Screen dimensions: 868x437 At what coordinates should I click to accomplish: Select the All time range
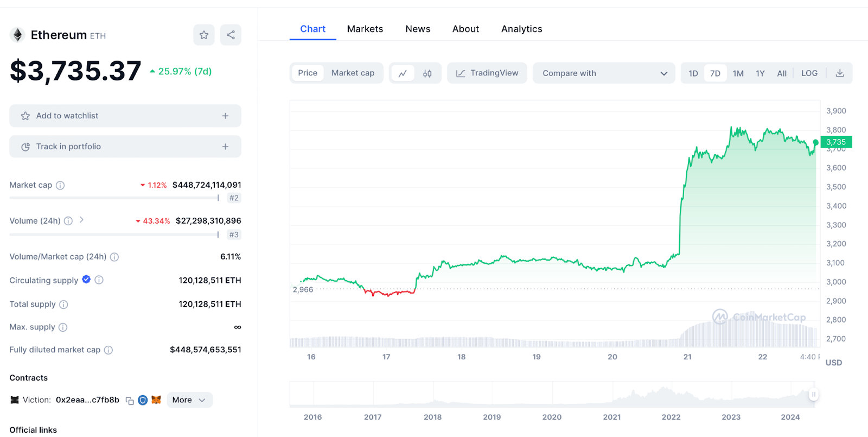pos(782,73)
